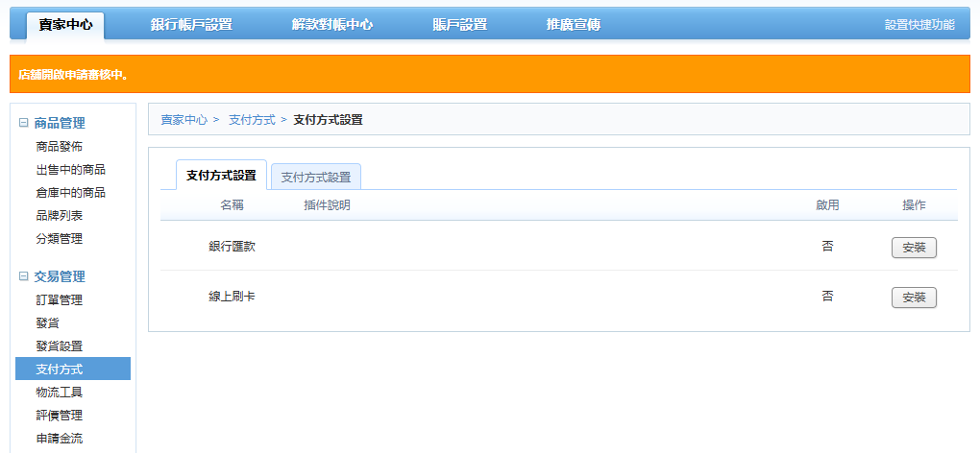
Task: Install the 線上刷卡 payment method
Action: click(x=914, y=298)
